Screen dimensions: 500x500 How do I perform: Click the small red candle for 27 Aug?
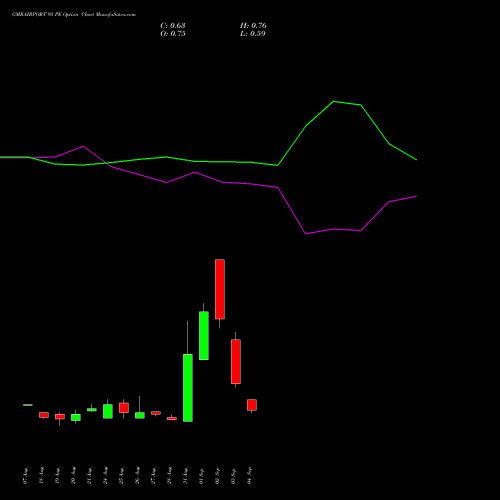pos(156,413)
